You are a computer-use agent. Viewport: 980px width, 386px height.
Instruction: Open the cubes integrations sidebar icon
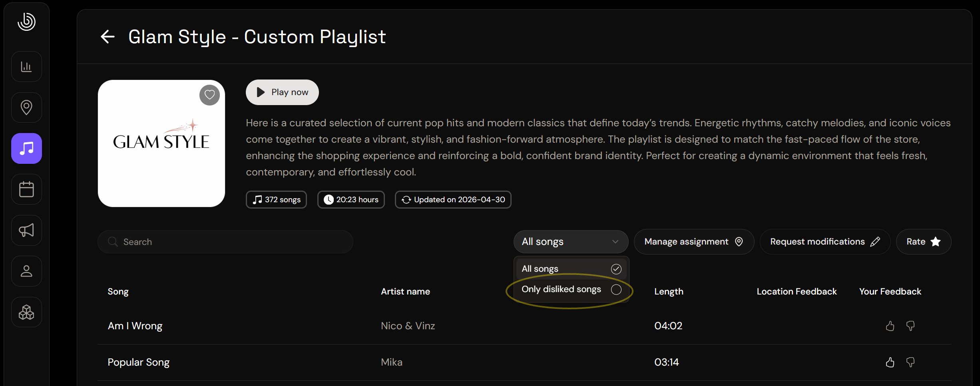click(26, 312)
